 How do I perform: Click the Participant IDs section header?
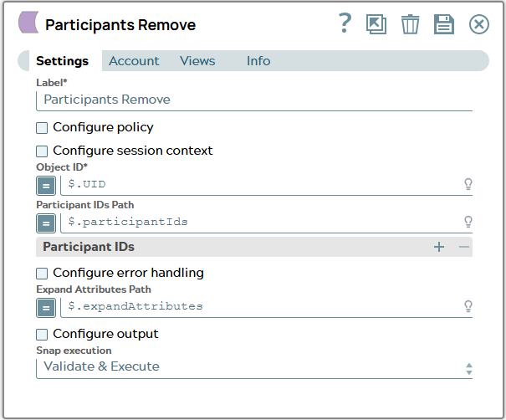(x=254, y=247)
